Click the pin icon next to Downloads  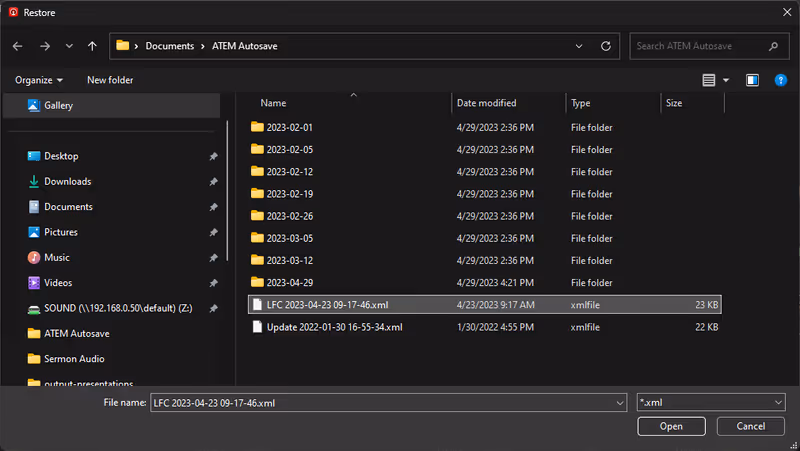[x=213, y=182]
